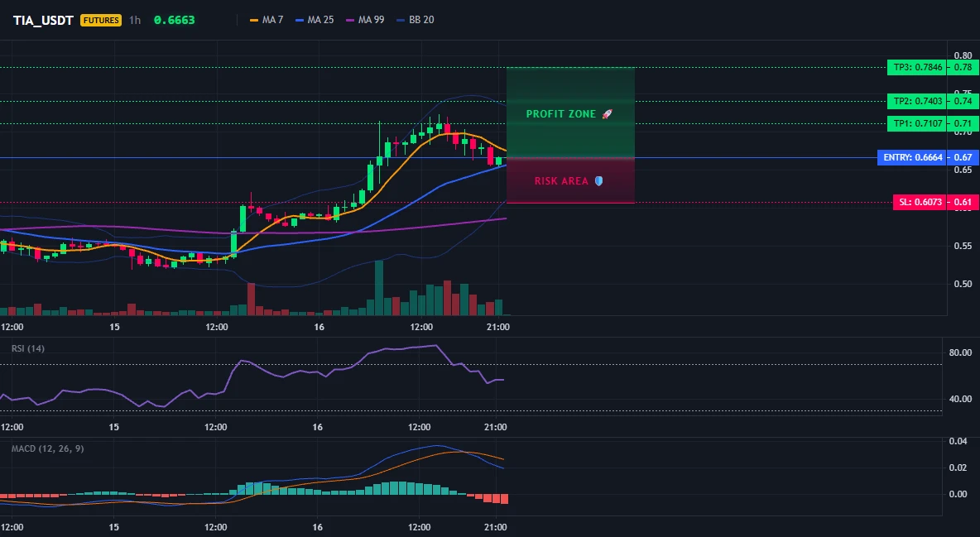Viewport: 980px width, 537px height.
Task: Click the yellow FUTURES badge
Action: [101, 20]
